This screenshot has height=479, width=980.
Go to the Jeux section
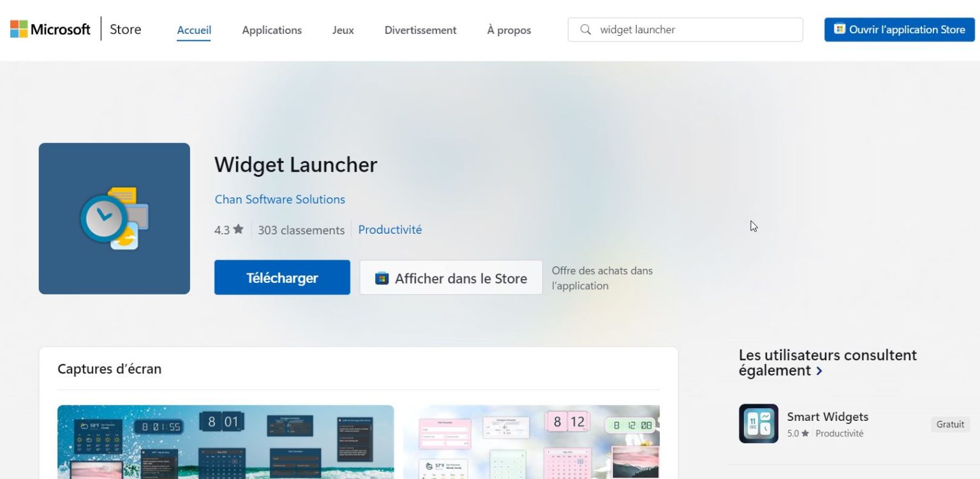pos(343,30)
